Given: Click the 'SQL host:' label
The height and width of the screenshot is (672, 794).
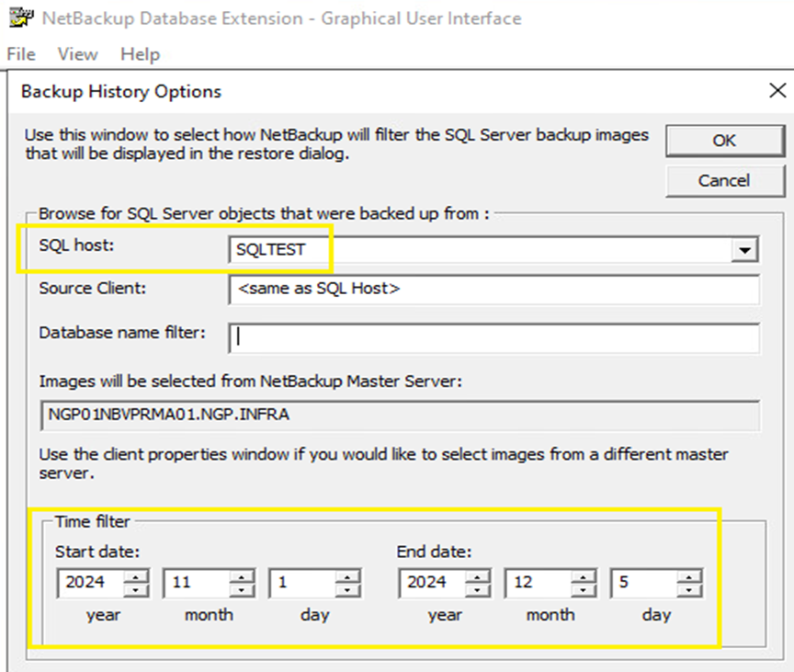Looking at the screenshot, I should click(77, 245).
